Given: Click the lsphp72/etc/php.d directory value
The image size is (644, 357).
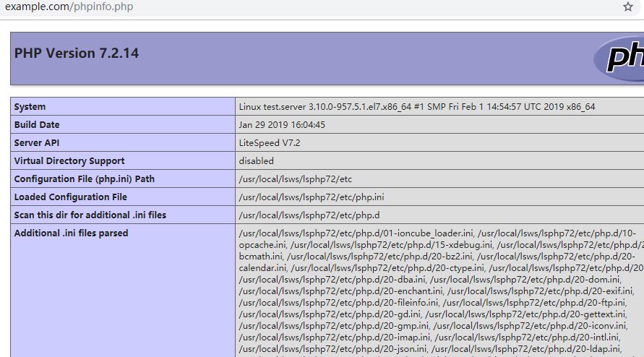Looking at the screenshot, I should [x=309, y=215].
